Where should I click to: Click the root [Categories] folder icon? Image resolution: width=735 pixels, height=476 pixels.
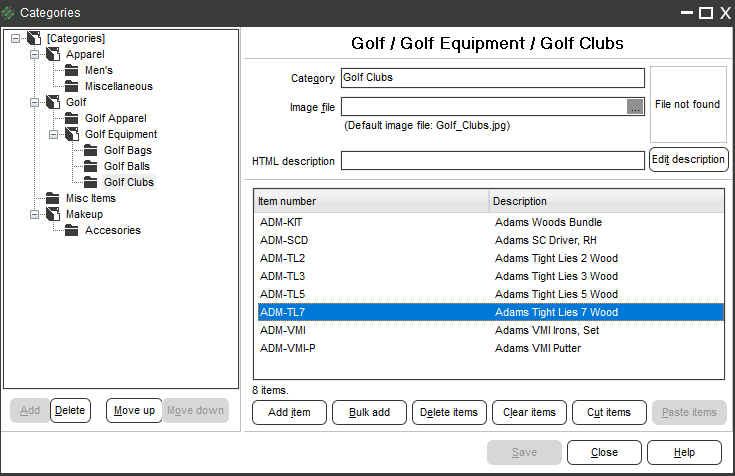pyautogui.click(x=34, y=38)
